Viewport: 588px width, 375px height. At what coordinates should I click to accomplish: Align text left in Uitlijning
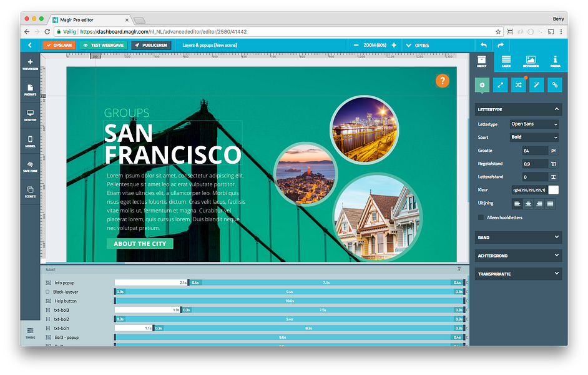pyautogui.click(x=517, y=204)
